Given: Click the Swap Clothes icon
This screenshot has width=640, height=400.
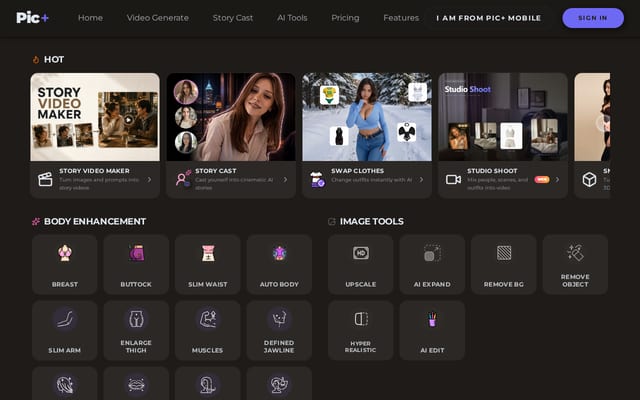Looking at the screenshot, I should (318, 179).
